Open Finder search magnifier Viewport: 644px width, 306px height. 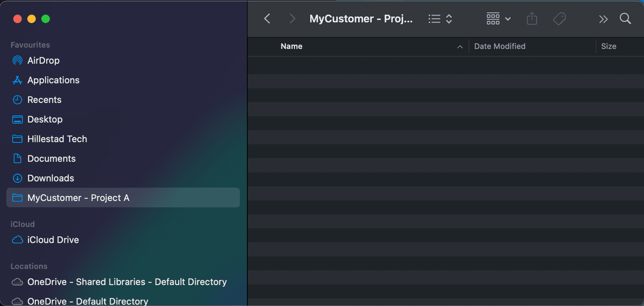coord(625,19)
